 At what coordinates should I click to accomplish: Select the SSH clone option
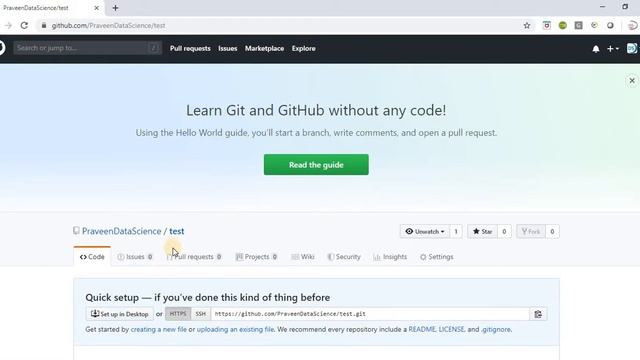click(200, 314)
